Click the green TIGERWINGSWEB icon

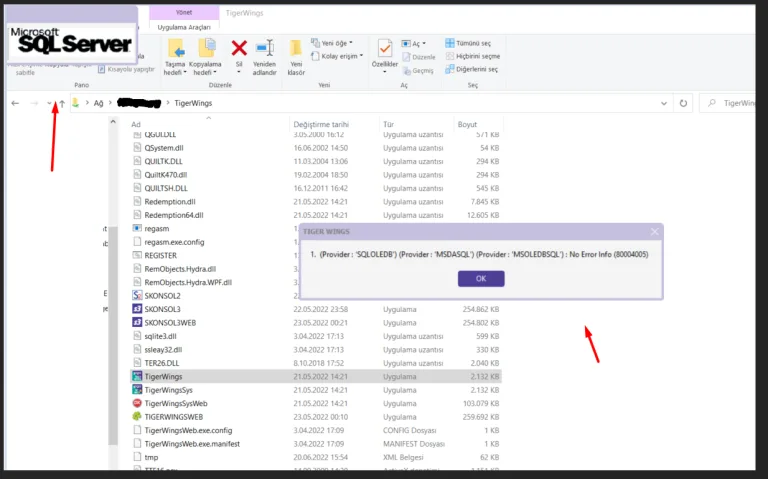137,417
